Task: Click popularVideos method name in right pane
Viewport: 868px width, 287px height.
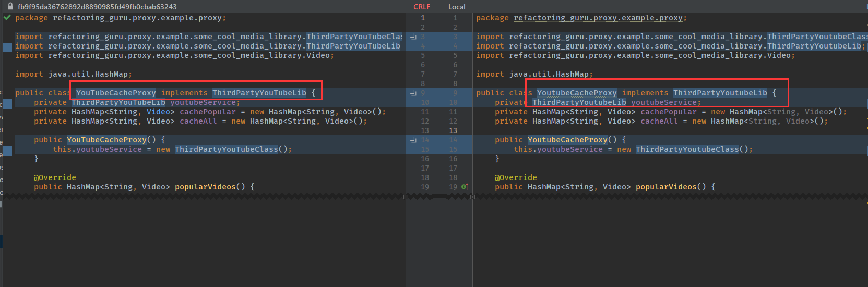Action: click(x=666, y=187)
